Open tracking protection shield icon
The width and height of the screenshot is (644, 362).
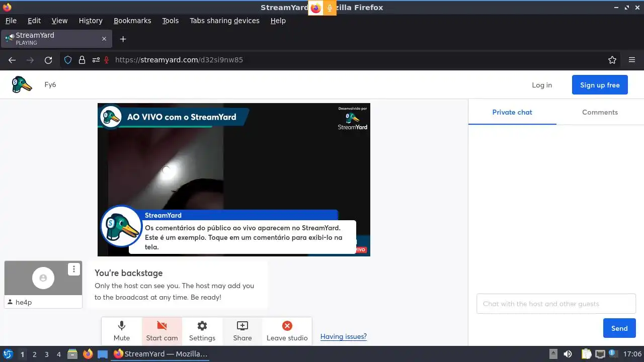tap(68, 60)
